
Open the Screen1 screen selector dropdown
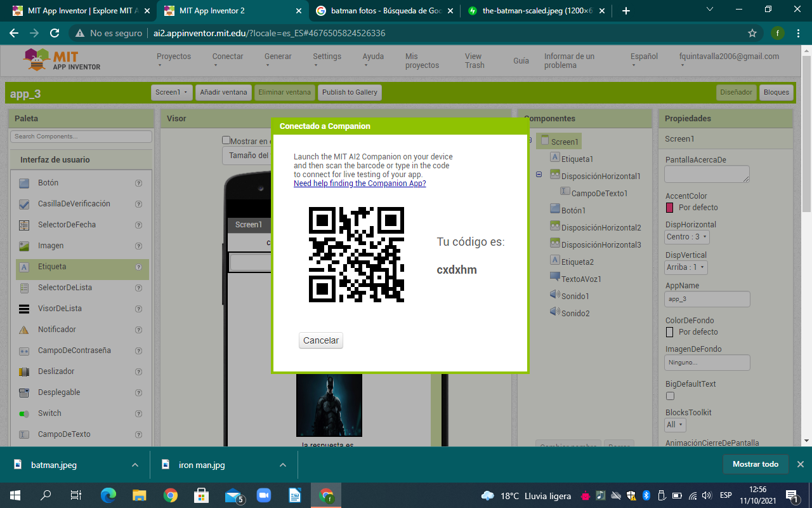point(172,92)
